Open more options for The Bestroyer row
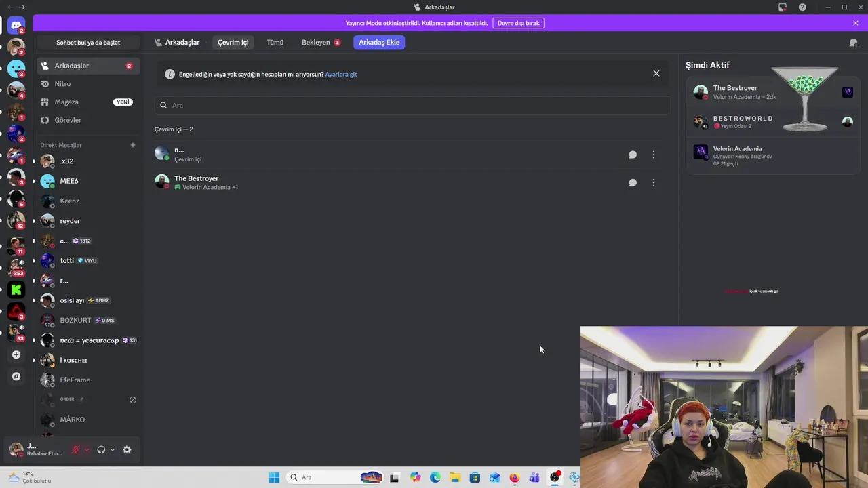 pos(654,182)
